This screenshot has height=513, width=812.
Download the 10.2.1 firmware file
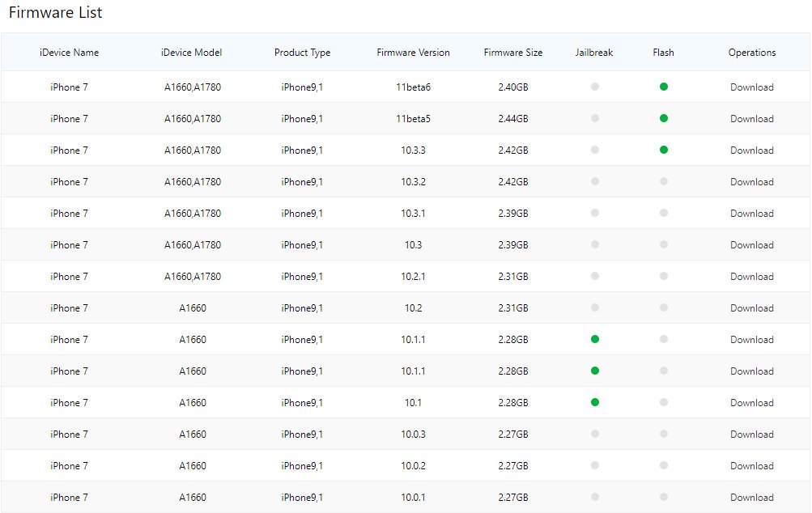pos(751,277)
